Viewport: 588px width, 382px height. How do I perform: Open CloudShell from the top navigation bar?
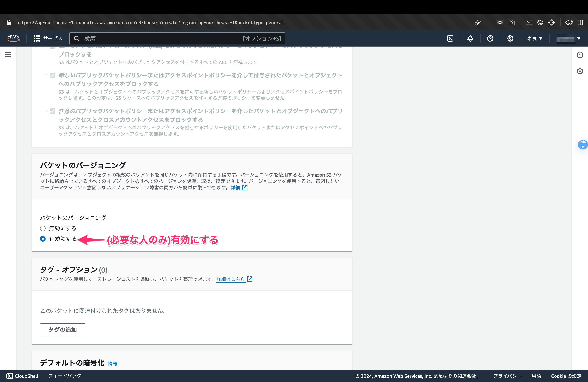click(450, 38)
